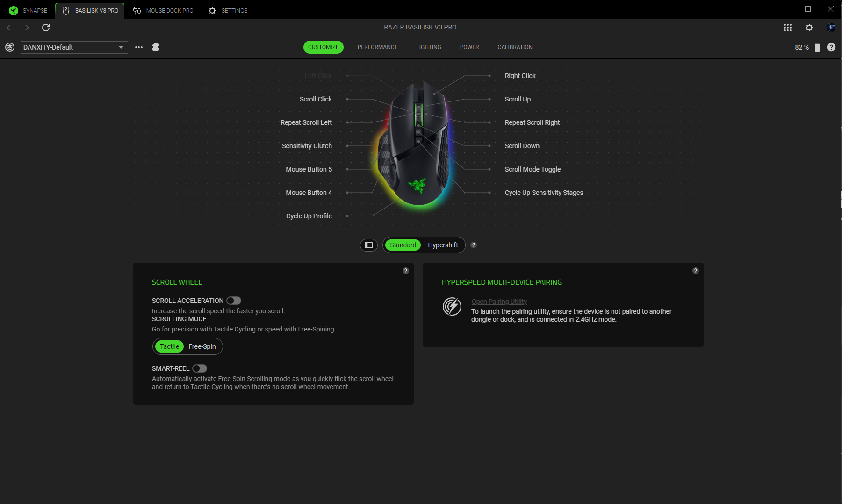Select the Scroll Mode Toggle assignment
Viewport: 842px width, 504px height.
(x=533, y=169)
